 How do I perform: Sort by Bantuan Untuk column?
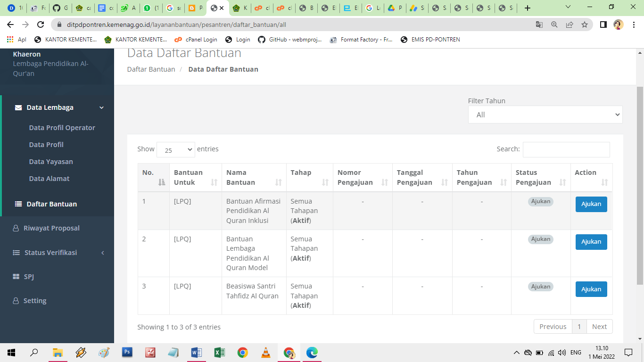pyautogui.click(x=196, y=177)
